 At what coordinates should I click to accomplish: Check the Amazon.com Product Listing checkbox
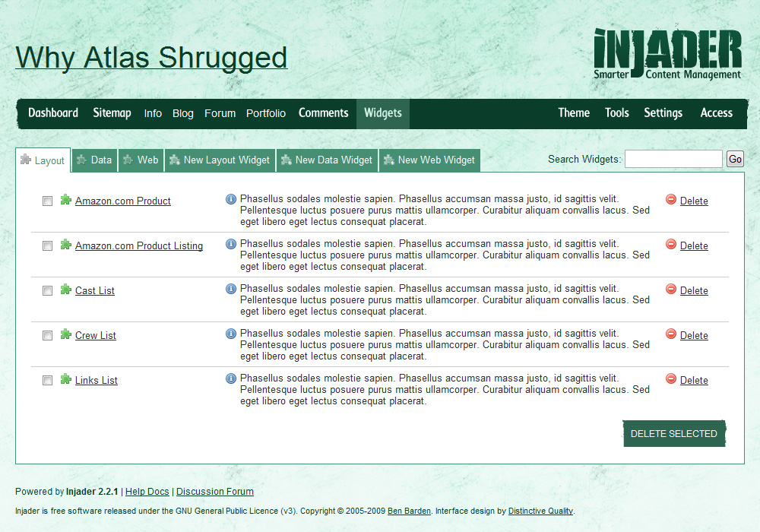point(47,246)
